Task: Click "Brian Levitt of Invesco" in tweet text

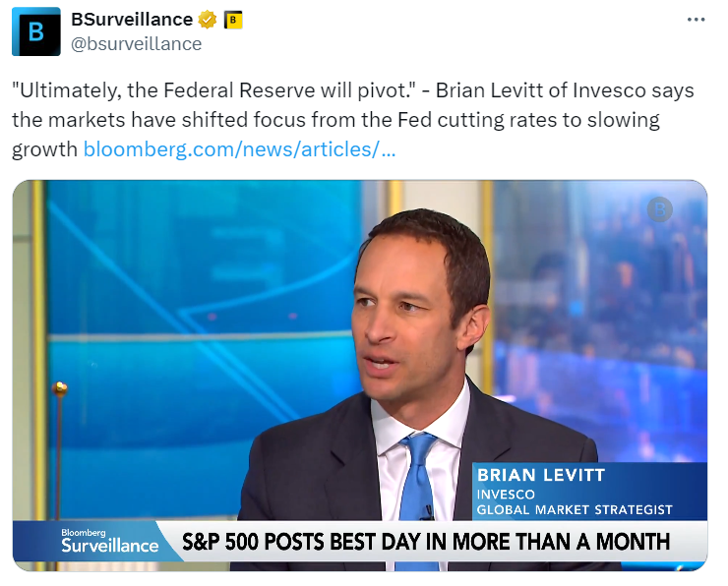Action: point(536,90)
